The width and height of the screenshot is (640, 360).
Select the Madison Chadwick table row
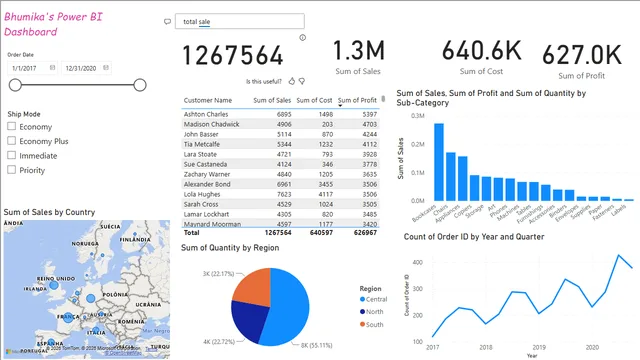[280, 124]
